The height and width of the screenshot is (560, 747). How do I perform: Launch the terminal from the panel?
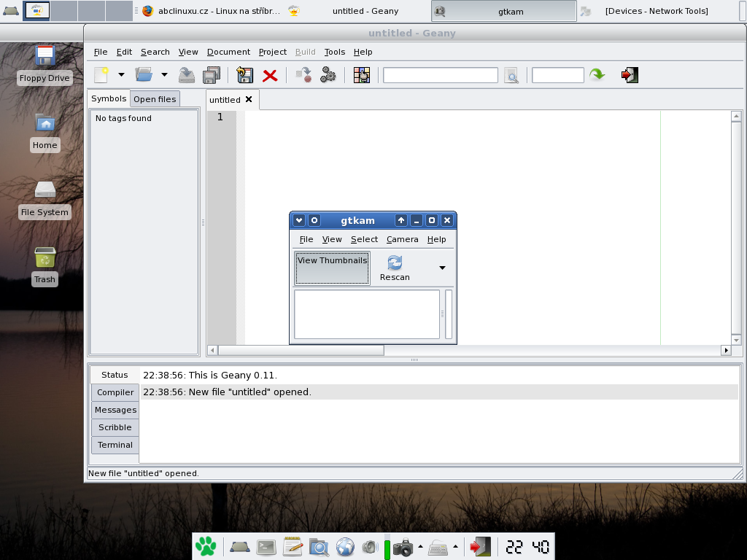pyautogui.click(x=266, y=547)
